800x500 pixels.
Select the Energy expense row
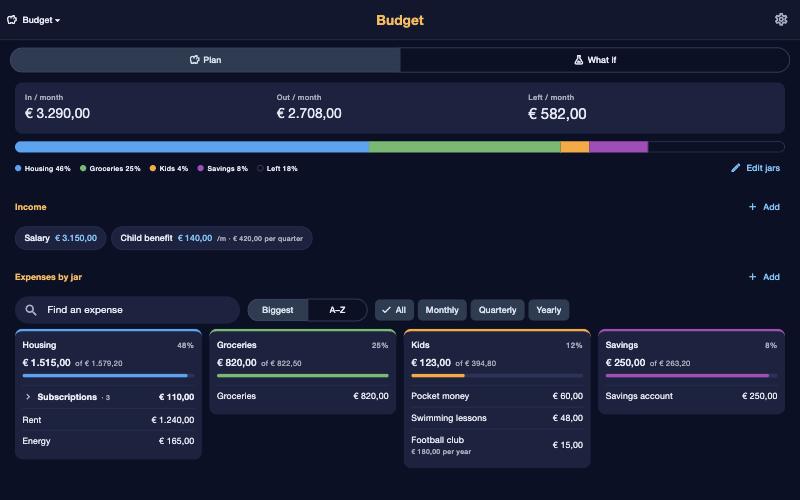click(108, 441)
